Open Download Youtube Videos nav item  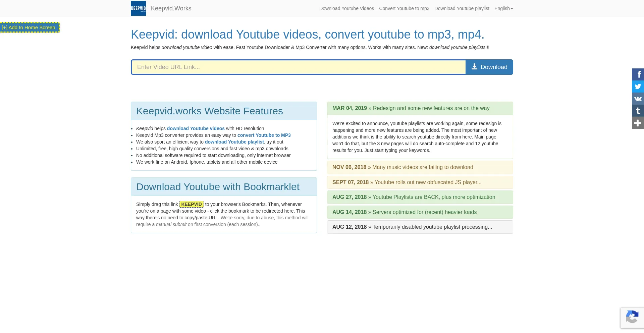[346, 8]
